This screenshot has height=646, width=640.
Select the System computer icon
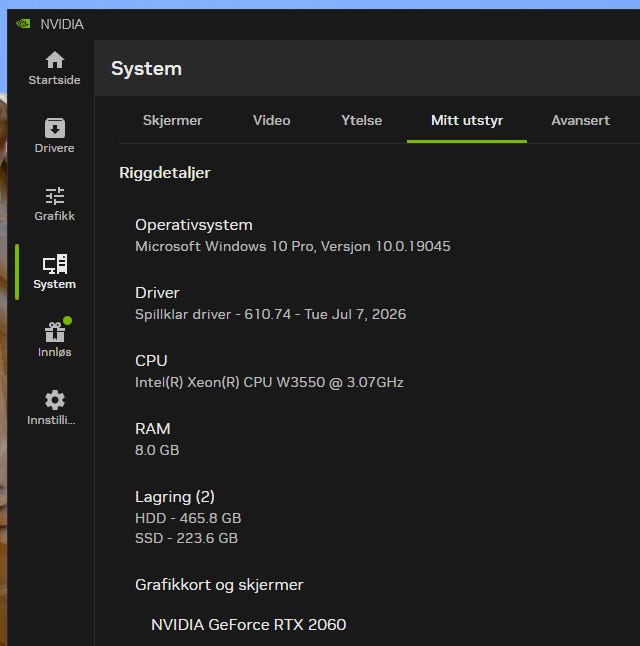[54, 264]
